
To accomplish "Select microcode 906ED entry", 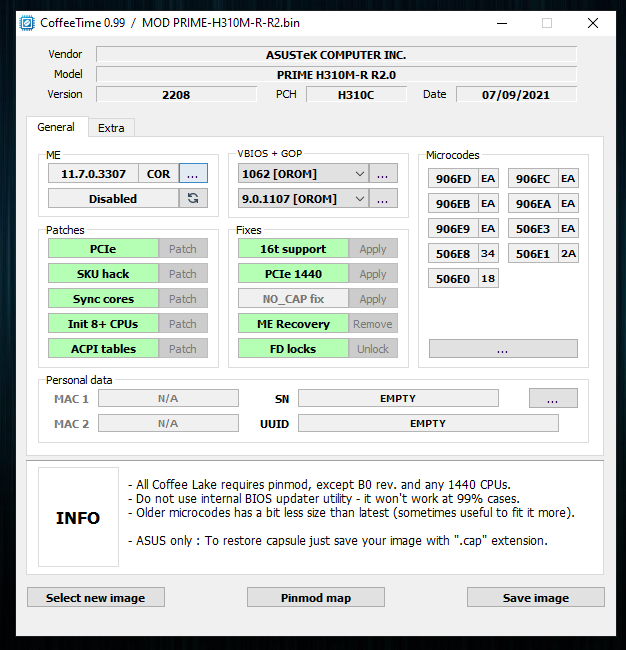I will (454, 179).
